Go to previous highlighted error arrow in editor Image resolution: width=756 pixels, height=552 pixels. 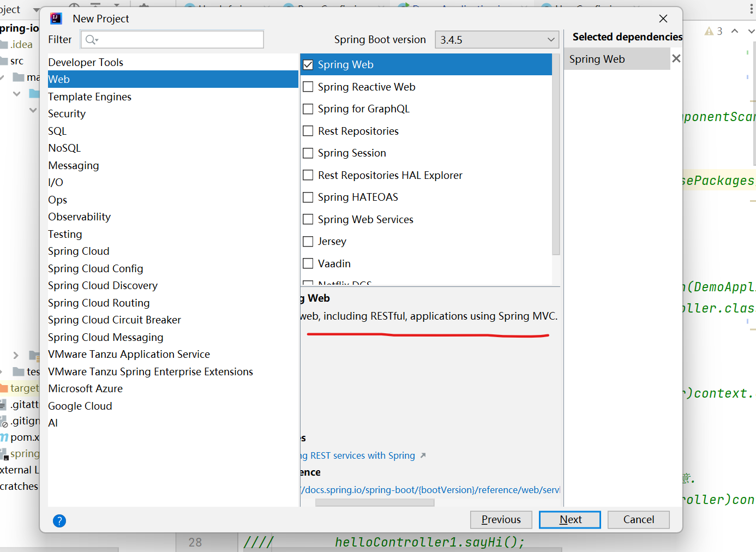[735, 31]
